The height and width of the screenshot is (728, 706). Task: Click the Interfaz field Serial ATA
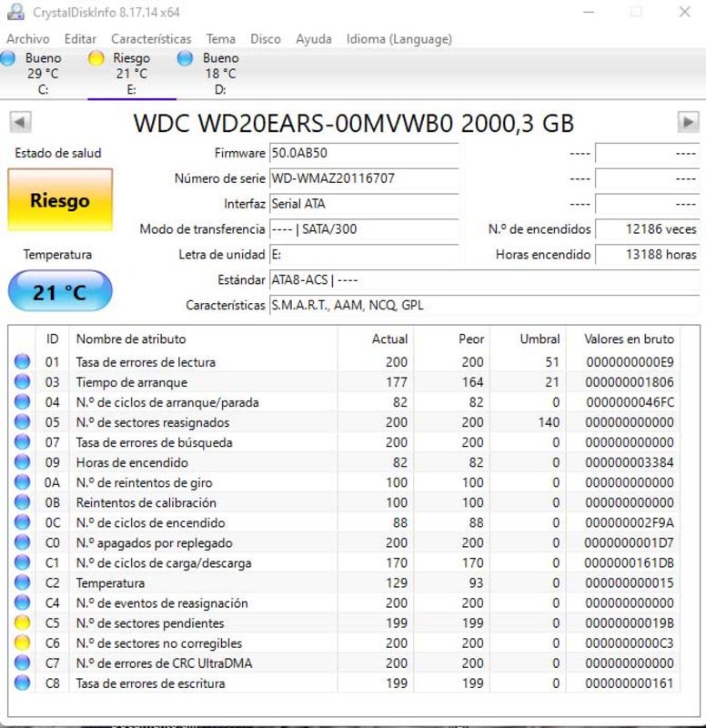click(364, 204)
